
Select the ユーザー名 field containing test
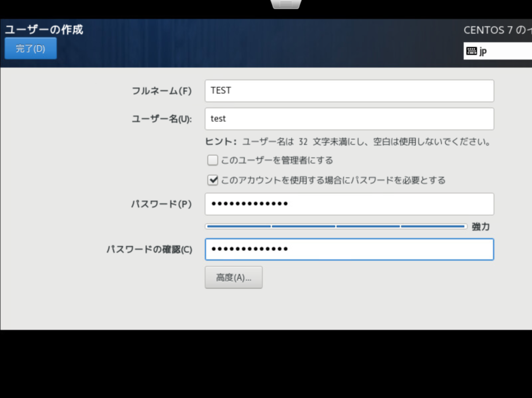point(349,118)
